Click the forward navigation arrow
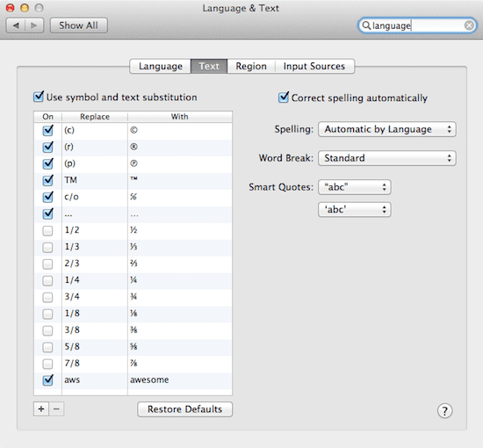 (34, 25)
